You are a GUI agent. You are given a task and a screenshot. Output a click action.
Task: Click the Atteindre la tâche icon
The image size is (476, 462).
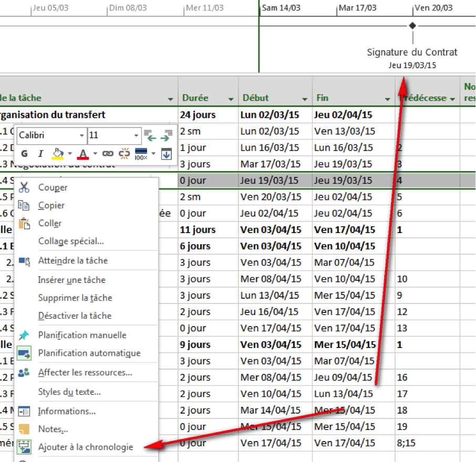(24, 261)
